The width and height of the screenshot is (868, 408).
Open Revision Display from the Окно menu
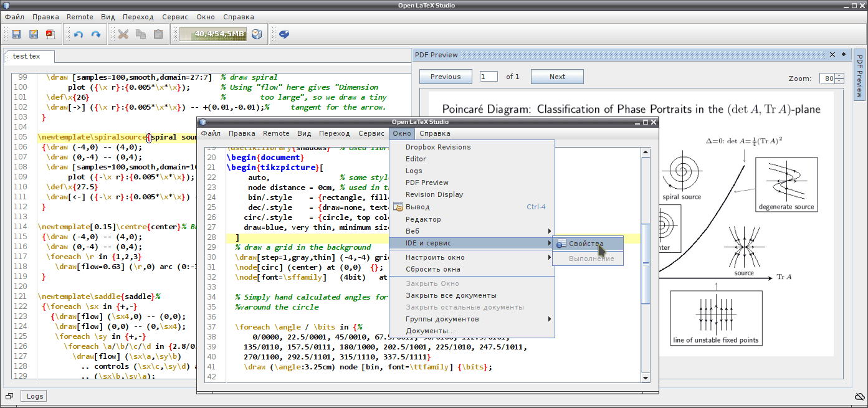(472, 194)
